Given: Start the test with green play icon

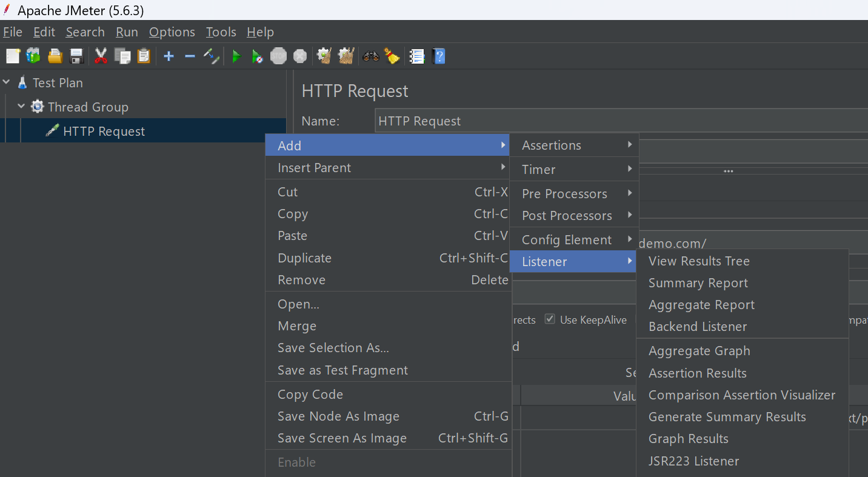Looking at the screenshot, I should coord(236,56).
